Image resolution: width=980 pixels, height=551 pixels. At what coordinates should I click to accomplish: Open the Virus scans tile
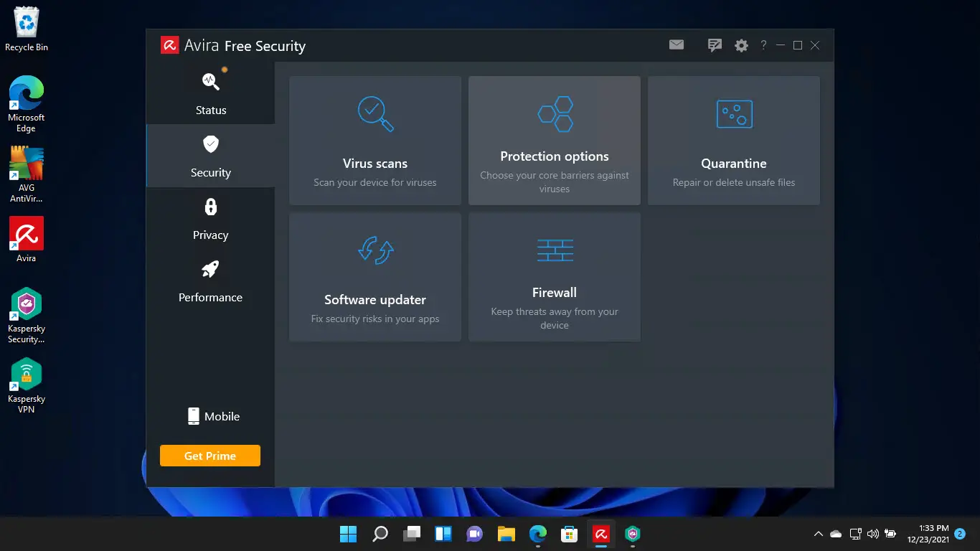(375, 141)
